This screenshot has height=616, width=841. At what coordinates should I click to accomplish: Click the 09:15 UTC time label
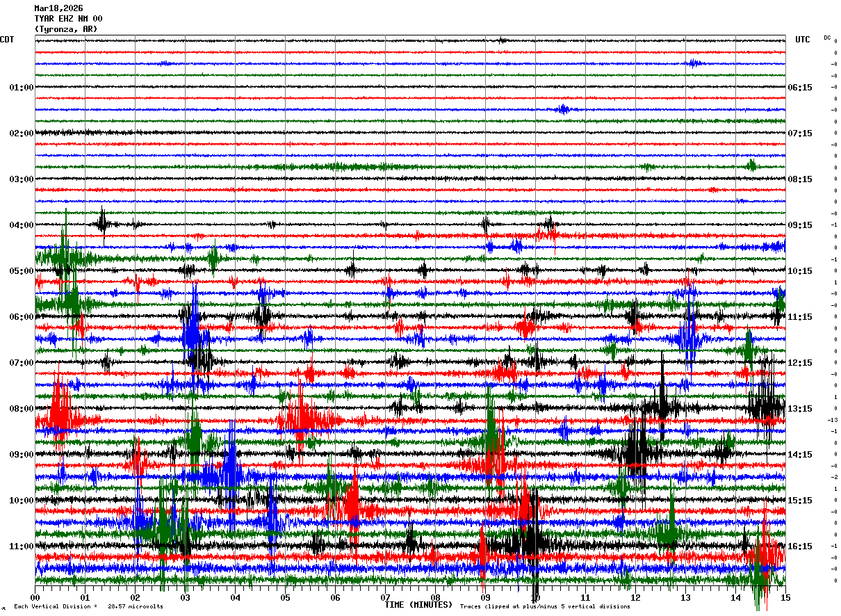(800, 225)
